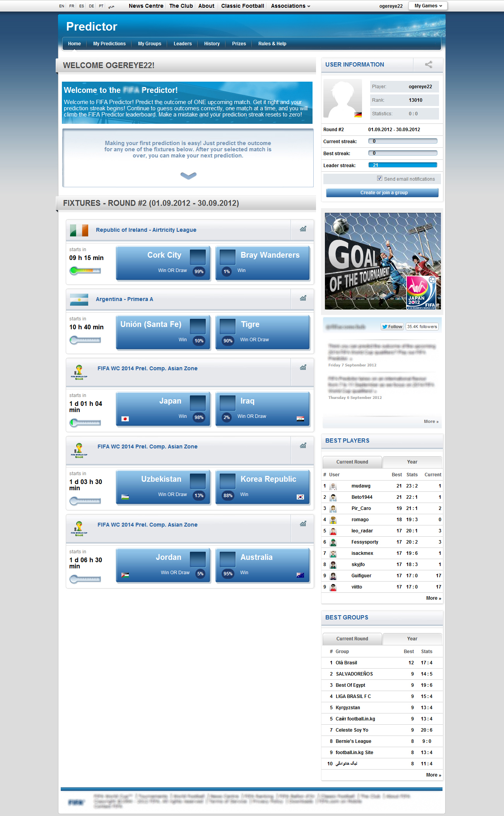
Task: Predict Japan Win
Action: pyautogui.click(x=164, y=409)
